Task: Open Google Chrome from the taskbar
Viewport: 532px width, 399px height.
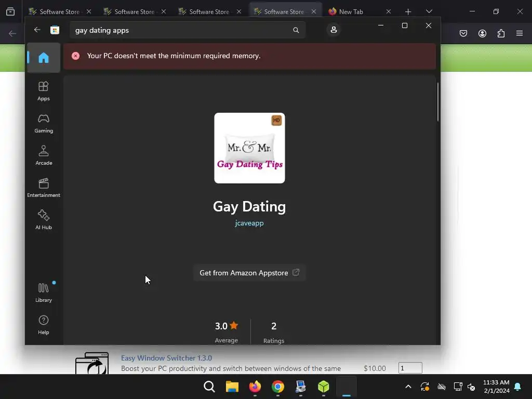Action: click(277, 387)
